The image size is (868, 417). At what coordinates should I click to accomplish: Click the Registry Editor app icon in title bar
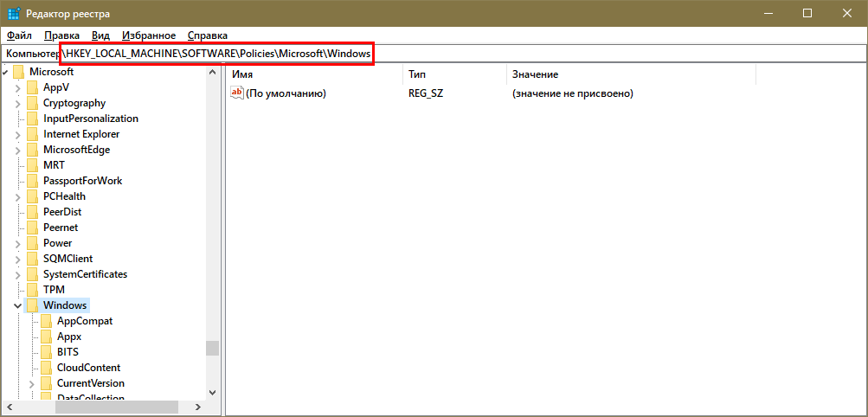click(x=15, y=13)
